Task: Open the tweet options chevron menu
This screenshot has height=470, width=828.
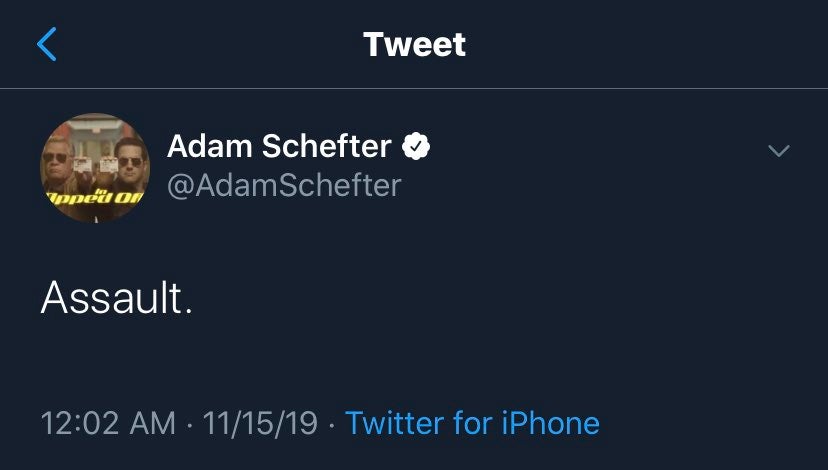Action: pos(777,151)
